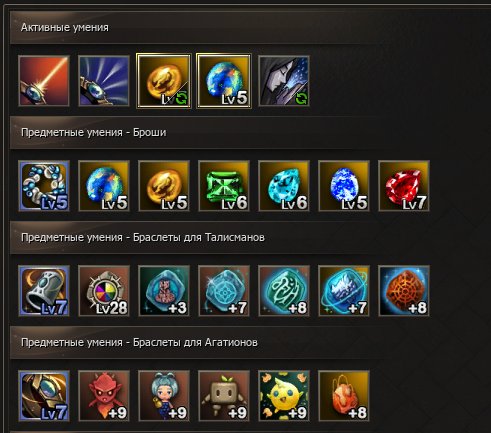Click the Активные умения section header
Screen dimensions: 491x433
click(x=65, y=27)
